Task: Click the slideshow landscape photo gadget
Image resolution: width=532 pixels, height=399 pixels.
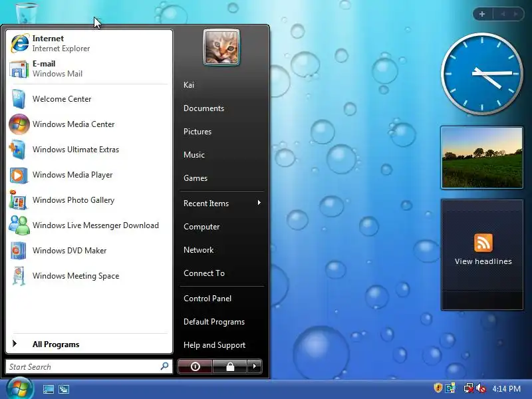Action: [x=481, y=158]
